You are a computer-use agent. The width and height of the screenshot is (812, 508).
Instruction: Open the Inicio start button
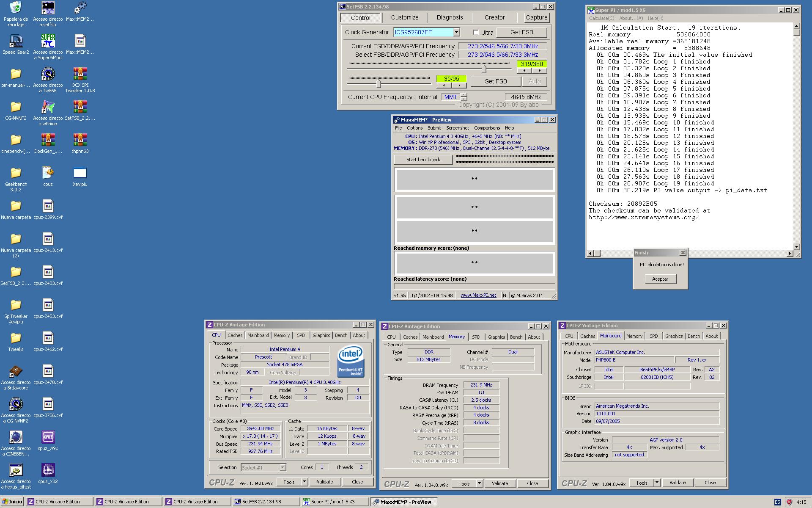(x=12, y=502)
